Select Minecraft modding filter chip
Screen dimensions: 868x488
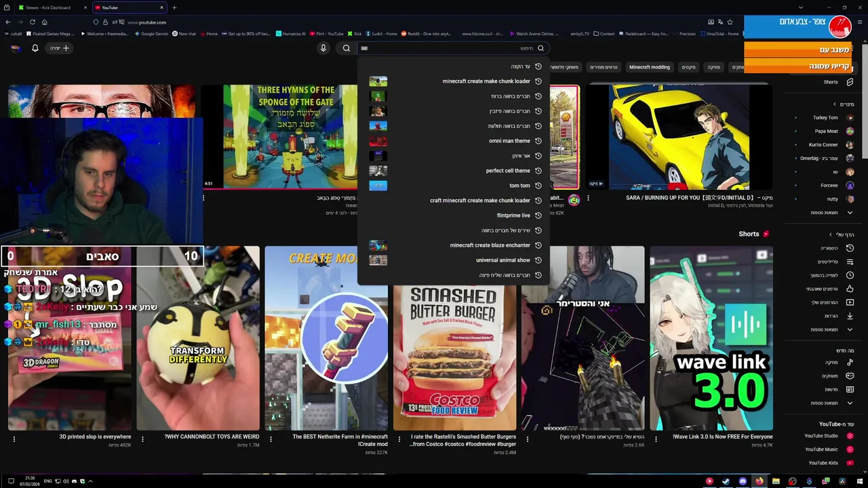650,67
